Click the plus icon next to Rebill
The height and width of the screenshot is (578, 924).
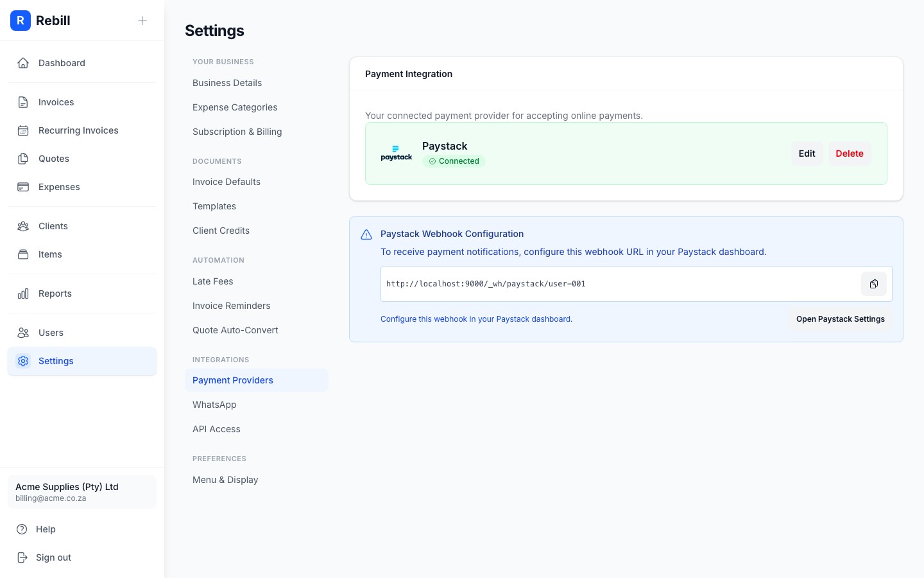coord(142,21)
